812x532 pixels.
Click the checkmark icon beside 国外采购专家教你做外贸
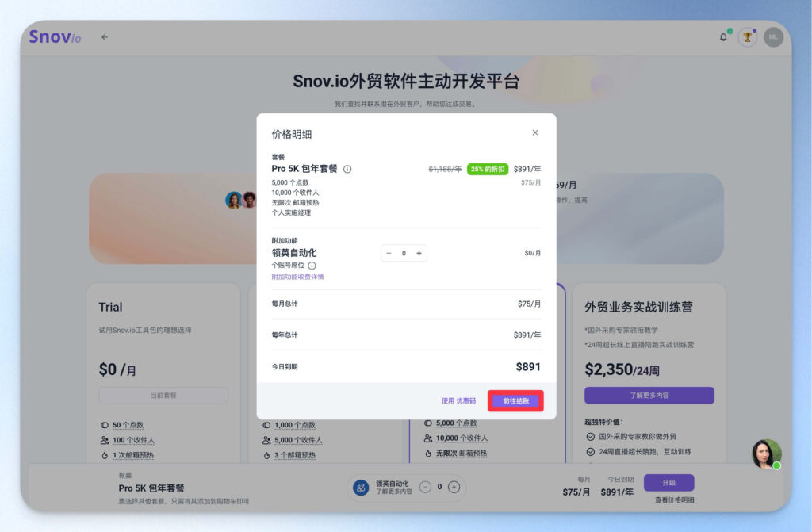point(590,436)
